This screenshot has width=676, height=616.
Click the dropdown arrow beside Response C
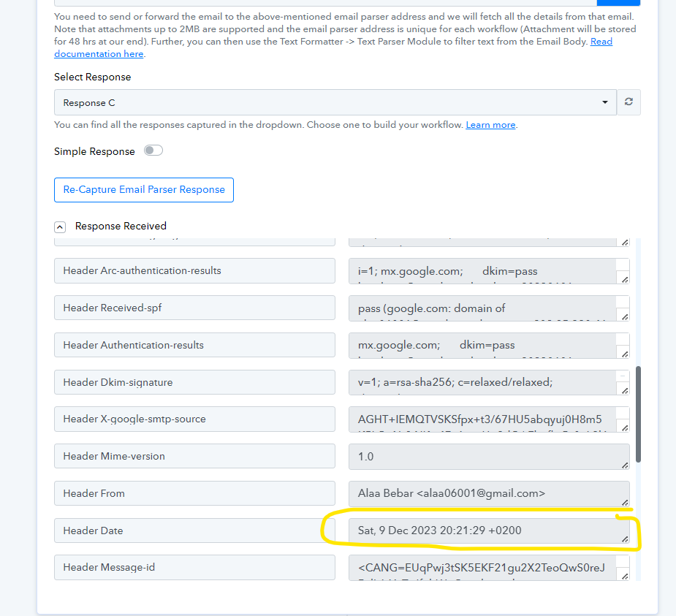tap(605, 102)
